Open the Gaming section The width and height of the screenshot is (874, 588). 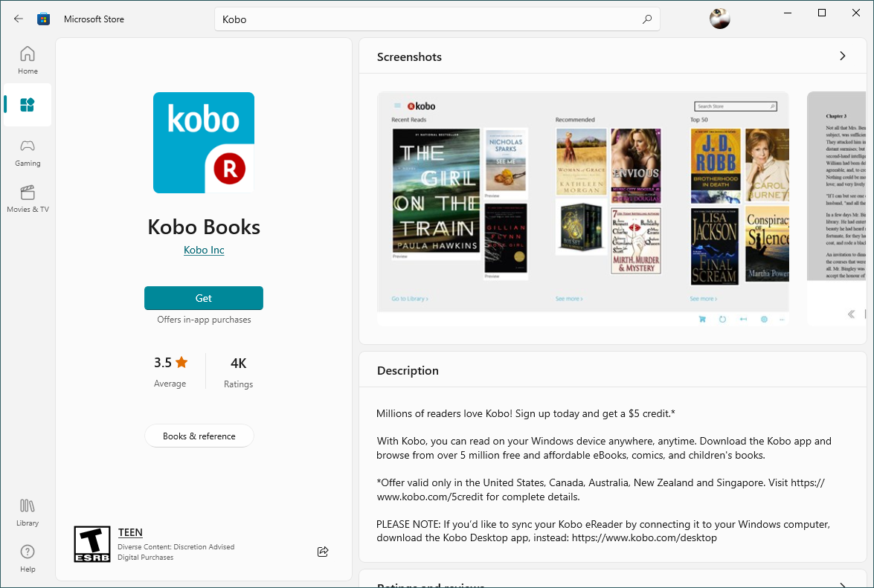(28, 152)
